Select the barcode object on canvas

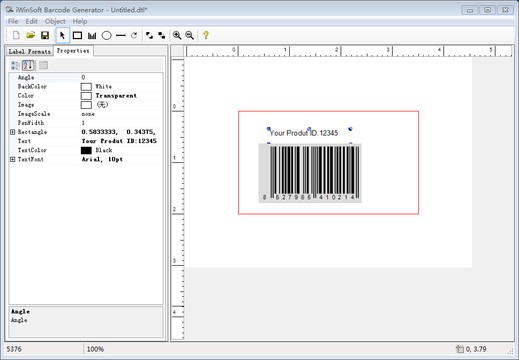[310, 173]
